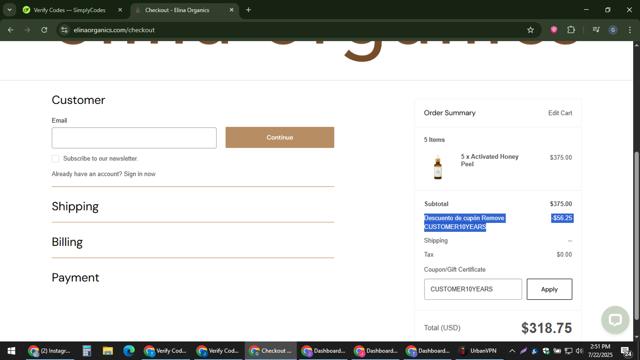
Task: Open the Chrome three-dot menu
Action: [x=629, y=30]
